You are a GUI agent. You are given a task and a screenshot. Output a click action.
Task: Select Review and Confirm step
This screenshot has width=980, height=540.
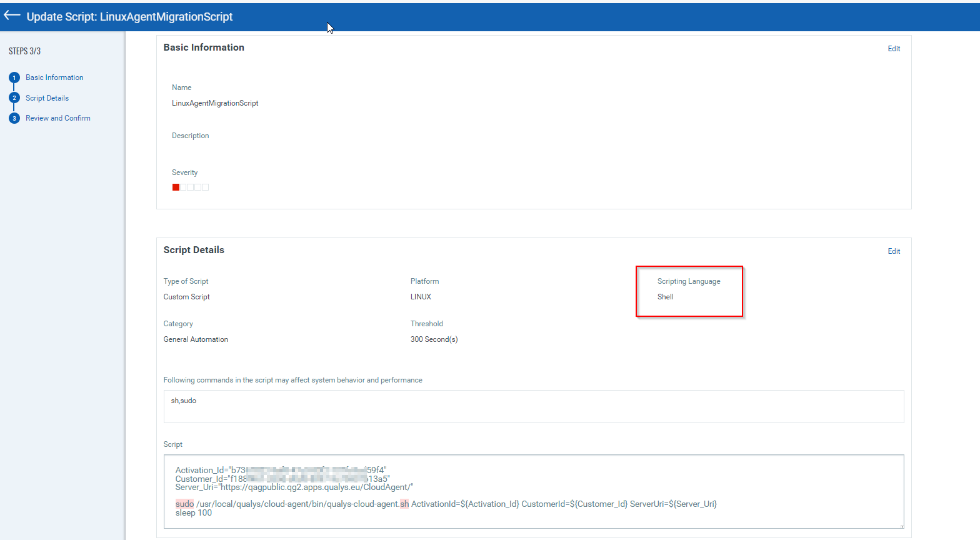tap(57, 118)
